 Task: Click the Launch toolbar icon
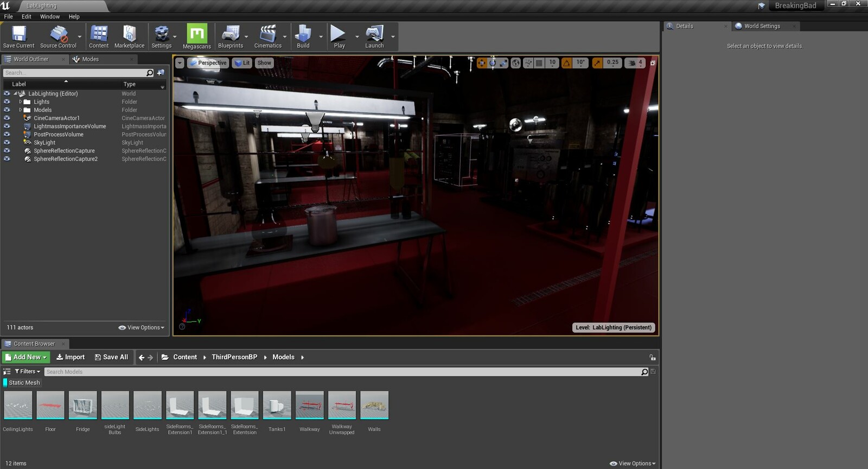374,37
